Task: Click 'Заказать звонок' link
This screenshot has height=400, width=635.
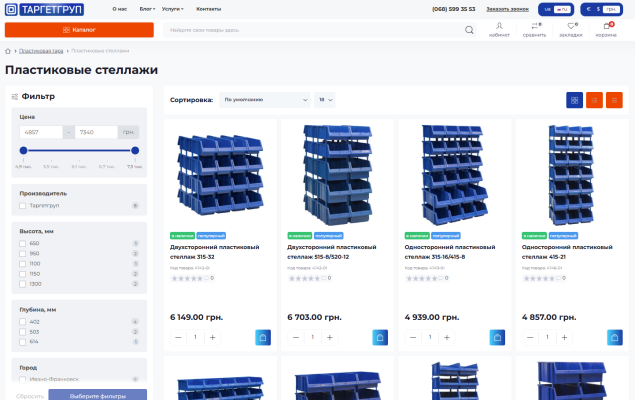Action: click(x=507, y=9)
